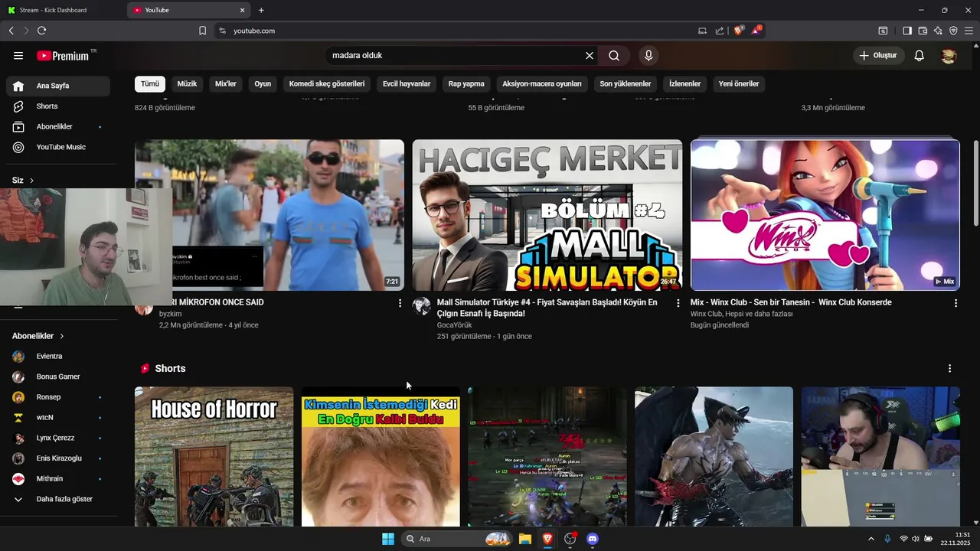Click the Brave Rewards triangle icon
Image resolution: width=980 pixels, height=551 pixels.
tap(756, 31)
